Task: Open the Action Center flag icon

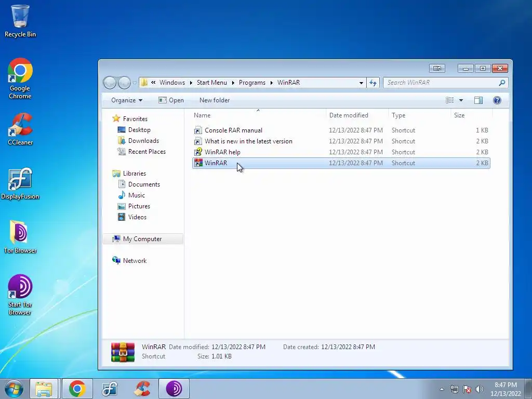Action: [467, 389]
